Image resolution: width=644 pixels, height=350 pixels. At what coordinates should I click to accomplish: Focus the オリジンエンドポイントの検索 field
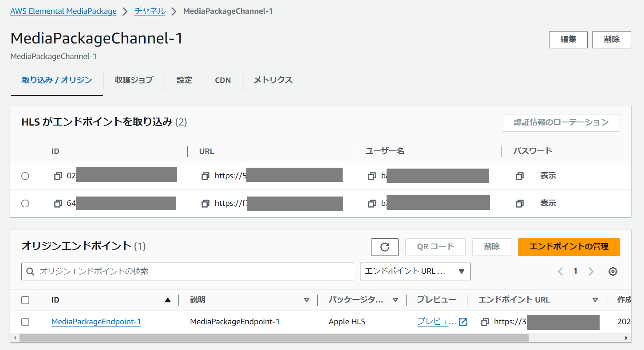pyautogui.click(x=188, y=271)
